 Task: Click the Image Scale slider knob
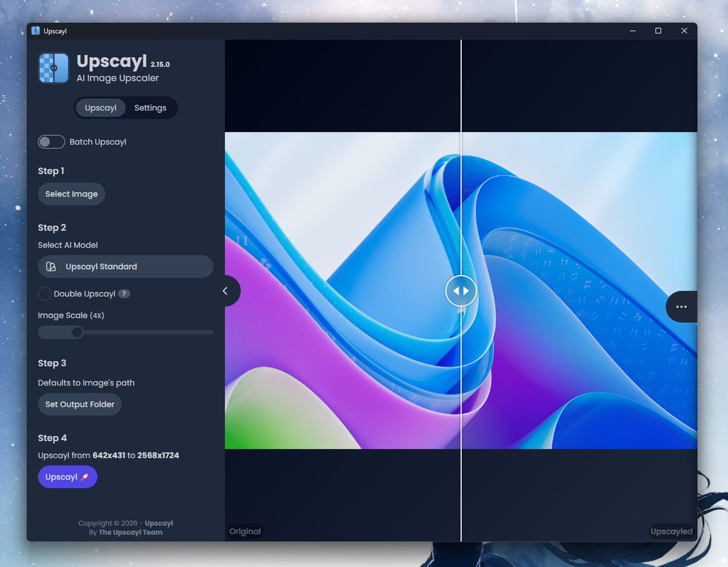coord(77,333)
